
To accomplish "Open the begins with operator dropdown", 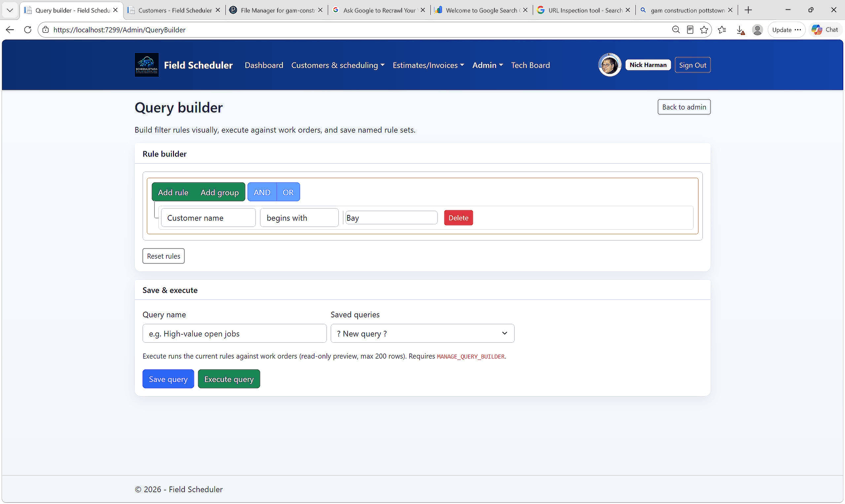I will 299,218.
